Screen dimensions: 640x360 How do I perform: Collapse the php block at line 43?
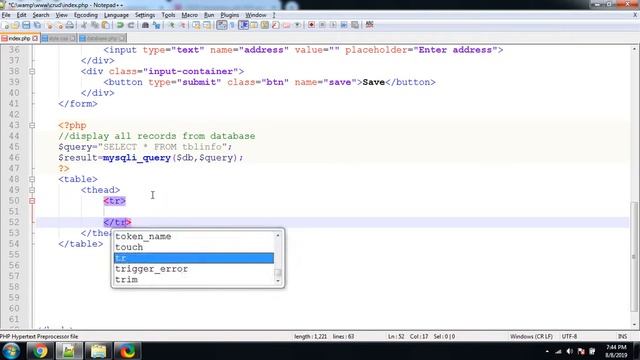pos(32,125)
